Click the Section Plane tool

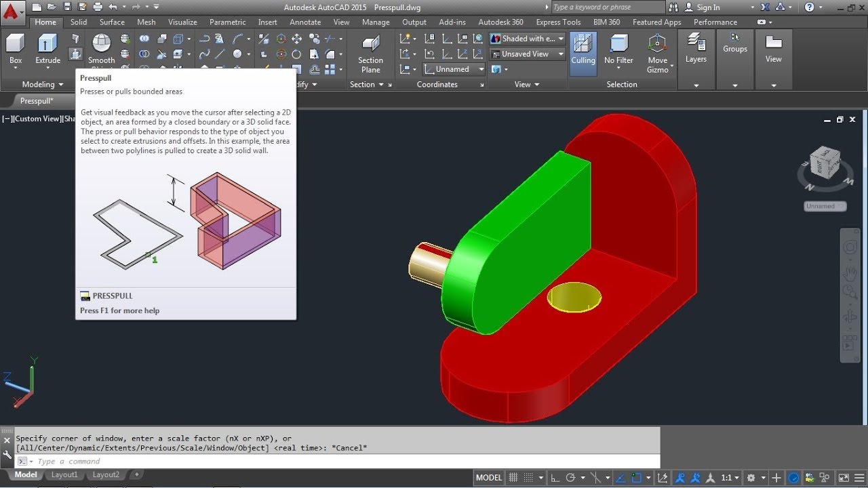click(370, 53)
